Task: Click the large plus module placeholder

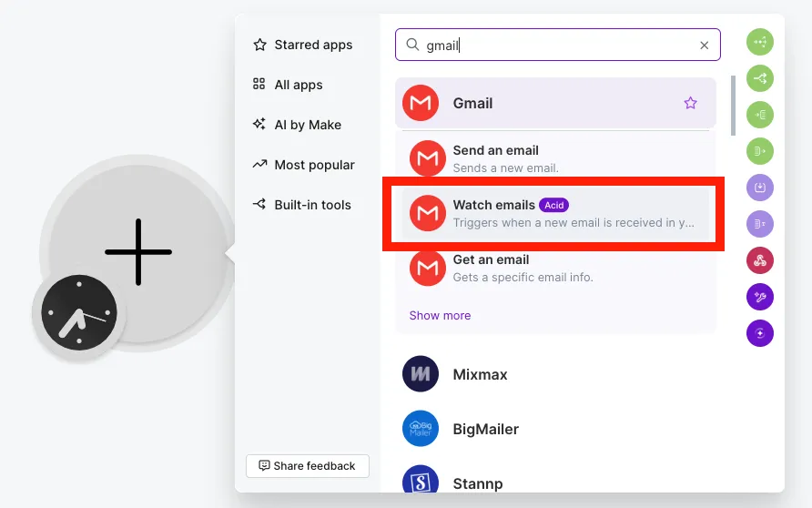Action: [x=138, y=252]
